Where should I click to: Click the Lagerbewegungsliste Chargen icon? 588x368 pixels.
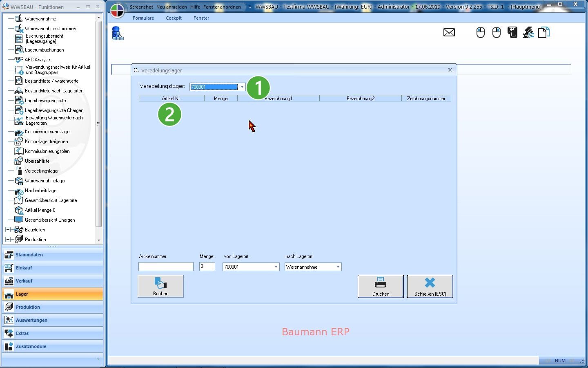(x=19, y=110)
